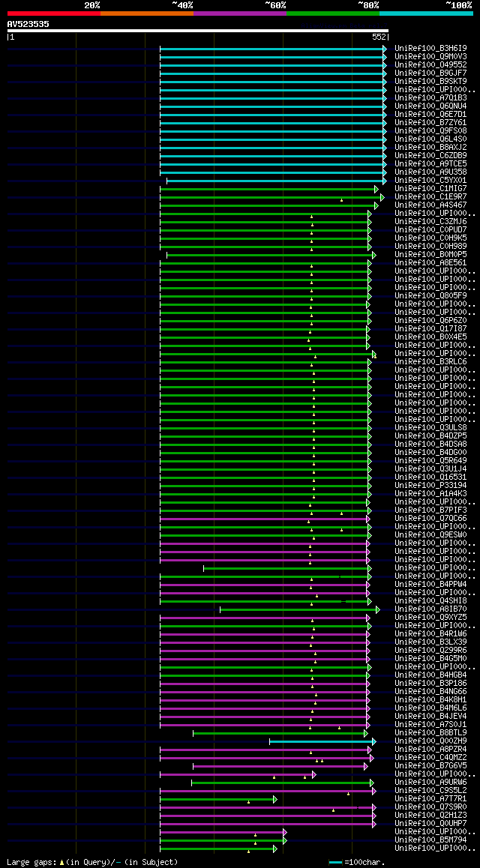Open the UniRef100_C3ZMJ6 hit label

pyautogui.click(x=430, y=221)
